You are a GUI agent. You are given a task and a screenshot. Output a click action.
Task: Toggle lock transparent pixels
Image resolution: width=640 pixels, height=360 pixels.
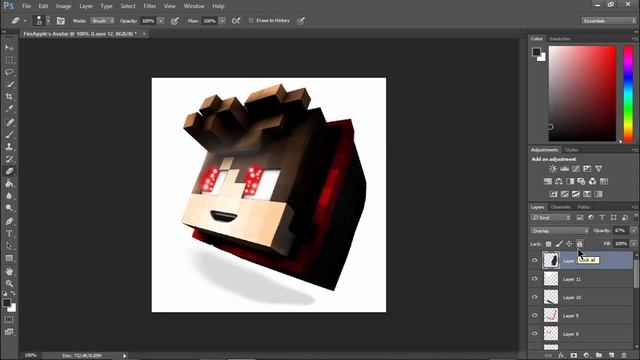coord(549,244)
